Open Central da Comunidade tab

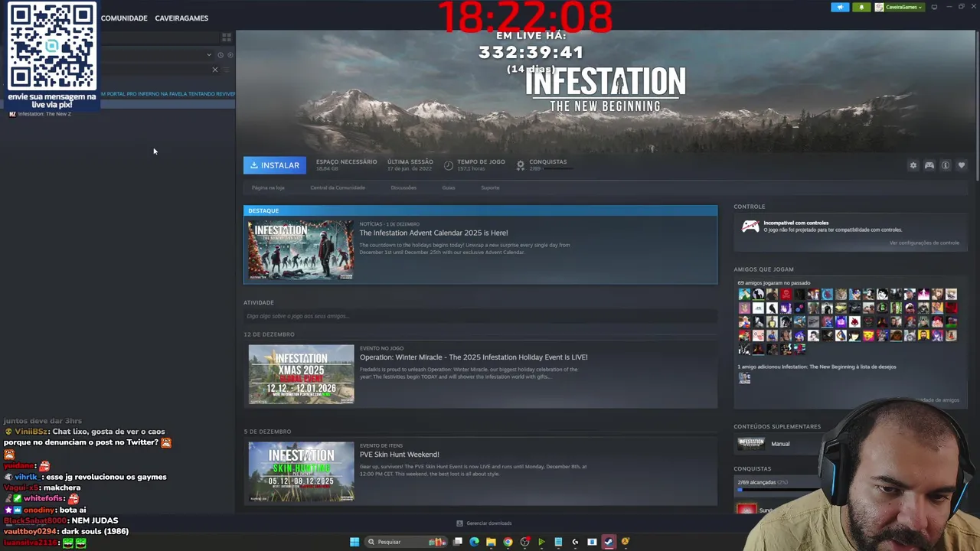tap(338, 187)
